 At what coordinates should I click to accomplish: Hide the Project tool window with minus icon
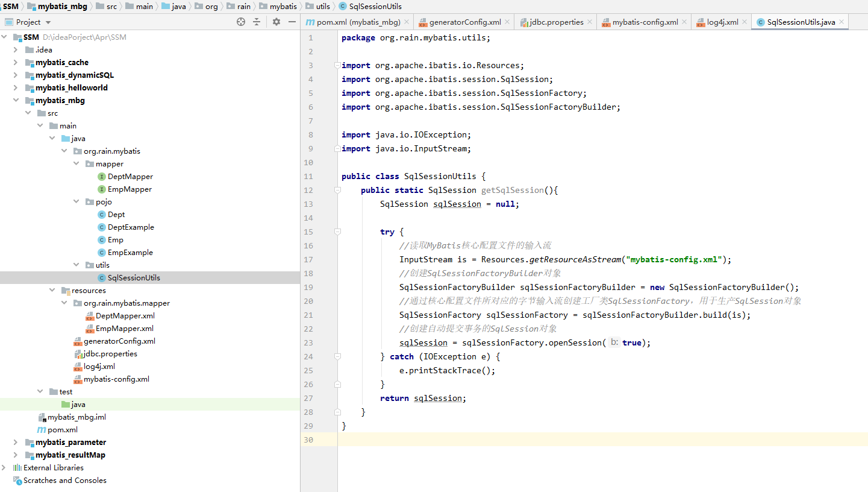292,22
